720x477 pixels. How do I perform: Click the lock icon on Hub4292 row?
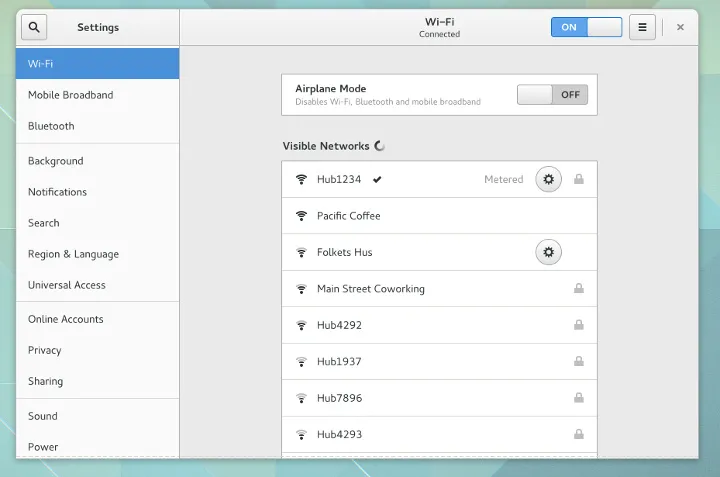(x=578, y=325)
